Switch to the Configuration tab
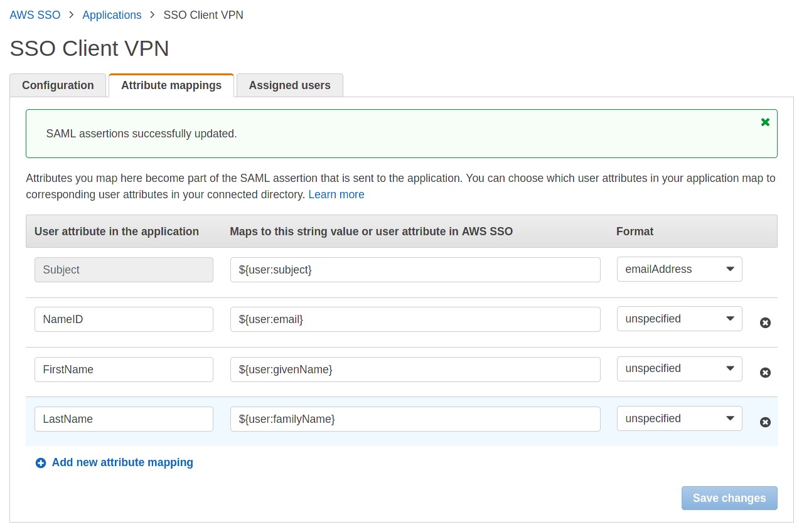Screen dimensions: 809x532 click(x=58, y=85)
